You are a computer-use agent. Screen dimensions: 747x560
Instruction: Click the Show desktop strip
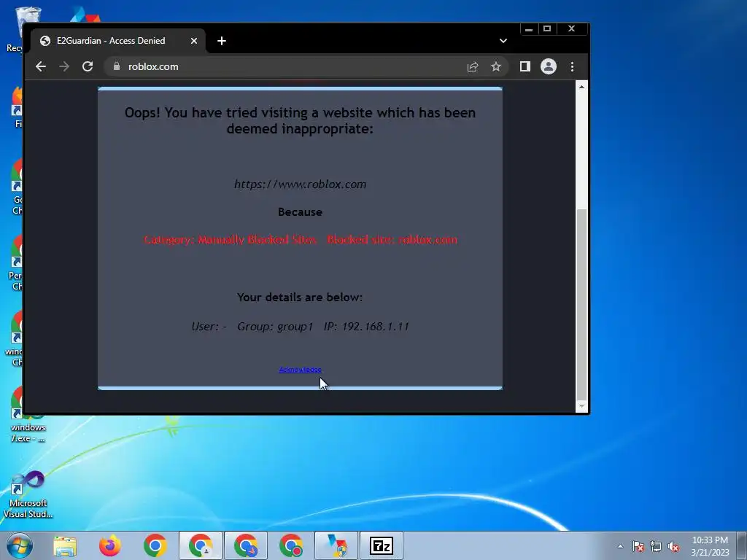coord(742,546)
